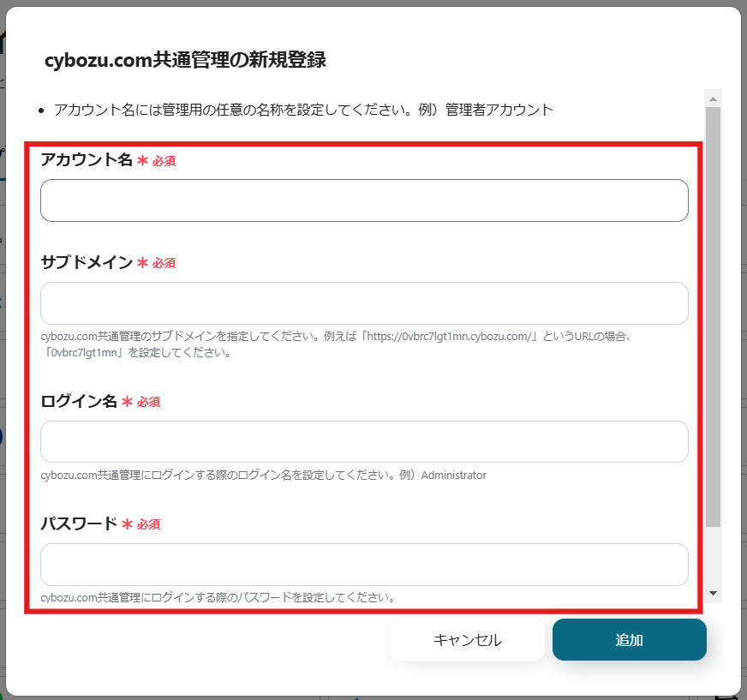Click the サブドメイン input field
This screenshot has width=747, height=700.
[364, 303]
